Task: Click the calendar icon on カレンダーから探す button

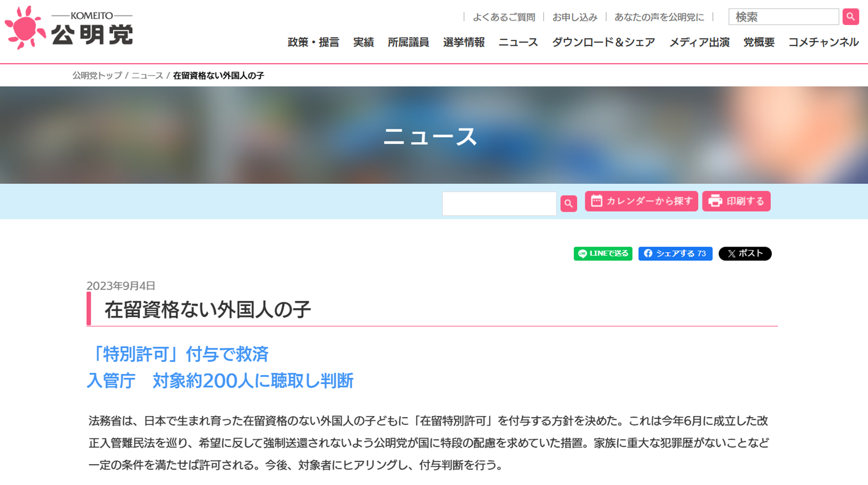Action: 597,201
